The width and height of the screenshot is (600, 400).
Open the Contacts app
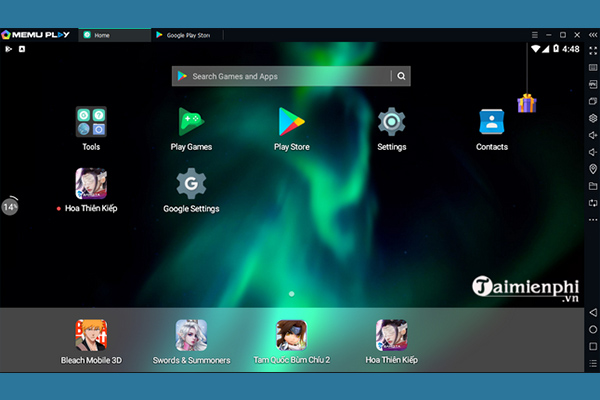coord(492,122)
